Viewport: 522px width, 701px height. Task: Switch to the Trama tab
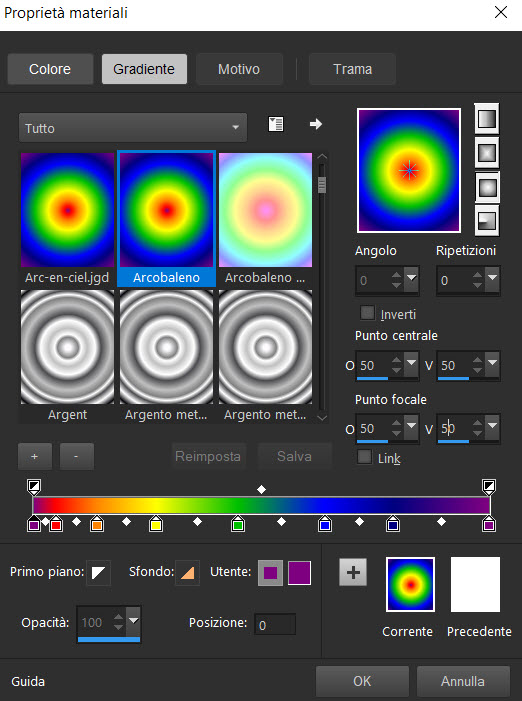click(x=352, y=69)
